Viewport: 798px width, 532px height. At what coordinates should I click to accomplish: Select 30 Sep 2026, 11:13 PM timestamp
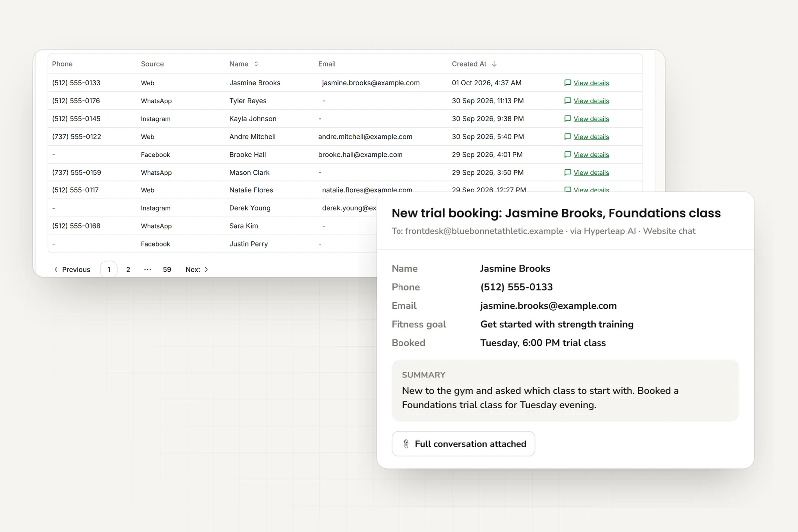click(488, 101)
